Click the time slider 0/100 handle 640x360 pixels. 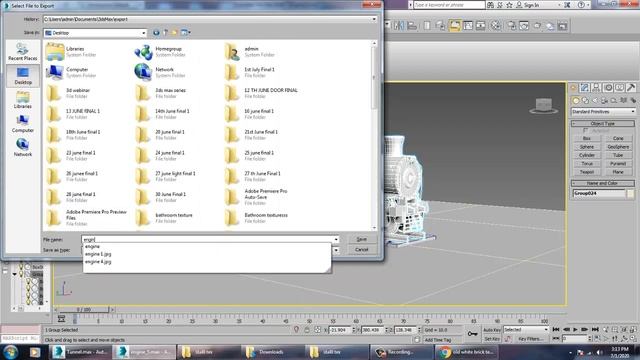click(84, 309)
